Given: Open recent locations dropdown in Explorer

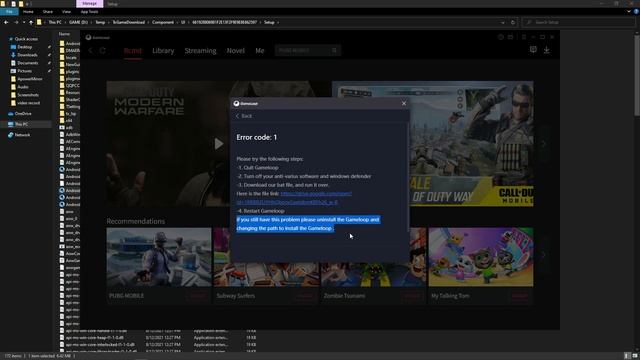Looking at the screenshot, I should (24, 22).
